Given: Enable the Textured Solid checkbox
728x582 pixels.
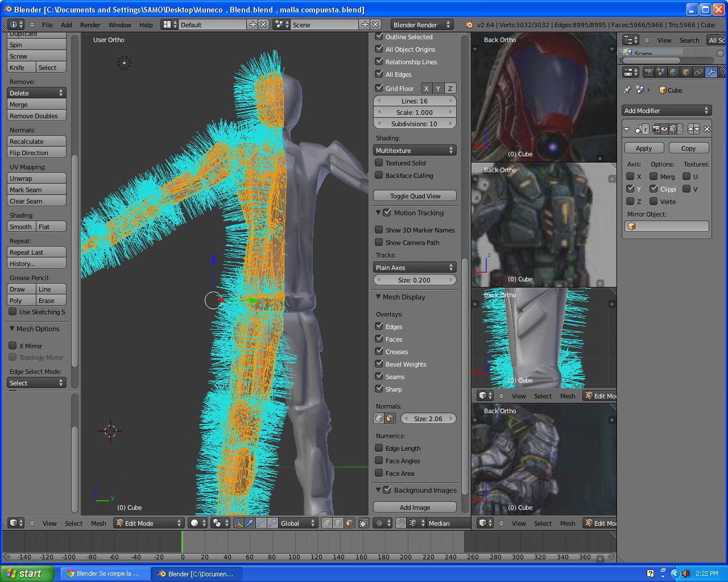Looking at the screenshot, I should click(379, 163).
